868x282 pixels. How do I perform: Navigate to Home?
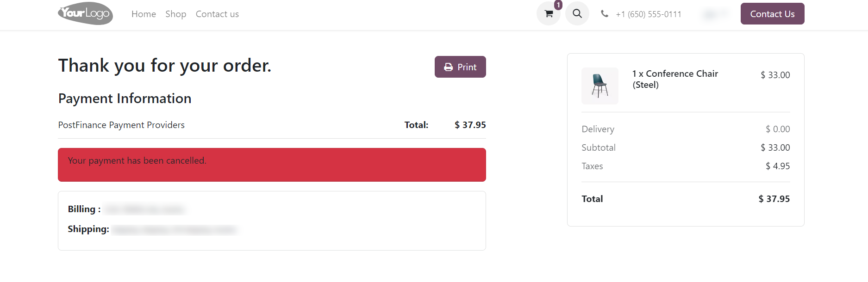coord(144,14)
